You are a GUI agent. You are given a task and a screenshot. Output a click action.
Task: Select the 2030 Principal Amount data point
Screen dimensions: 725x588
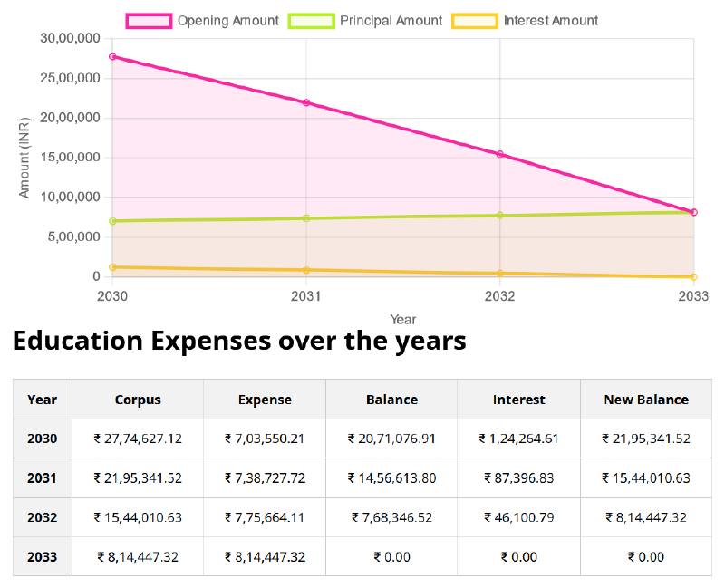(x=112, y=221)
